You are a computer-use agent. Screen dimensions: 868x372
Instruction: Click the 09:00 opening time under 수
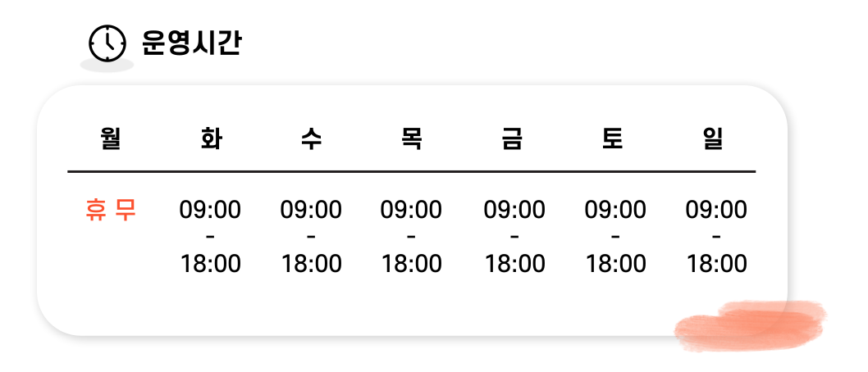click(311, 210)
